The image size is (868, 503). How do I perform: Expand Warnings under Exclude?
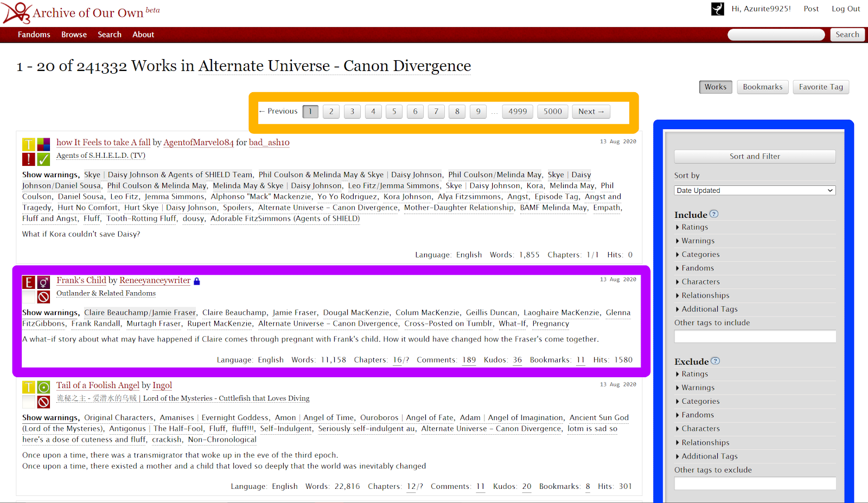[695, 388]
